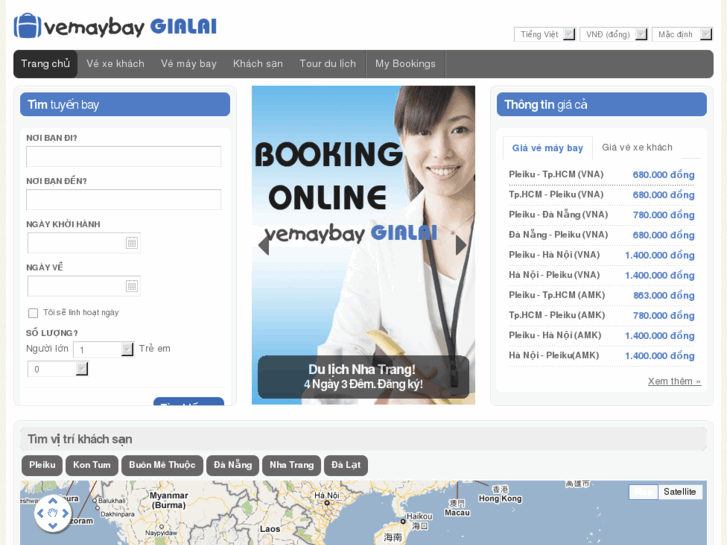Select Nha Trang hotel location button
The width and height of the screenshot is (727, 545).
point(292,465)
